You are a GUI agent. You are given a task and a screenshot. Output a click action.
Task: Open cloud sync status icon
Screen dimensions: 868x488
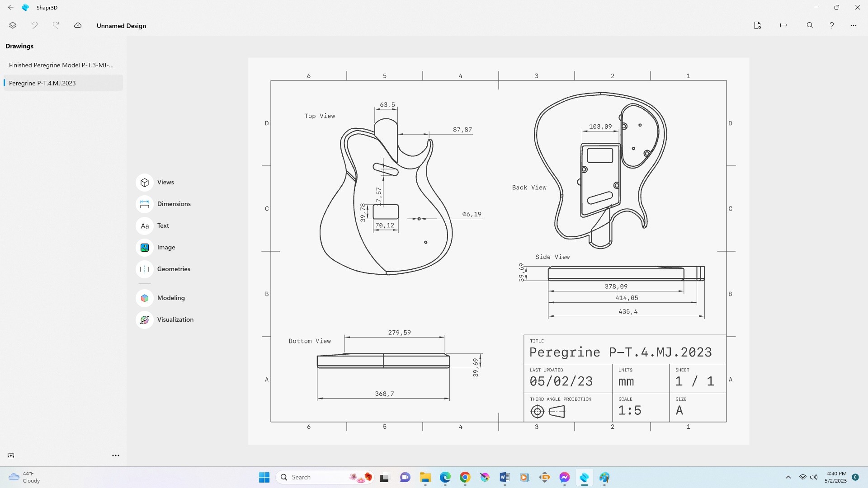coord(78,25)
